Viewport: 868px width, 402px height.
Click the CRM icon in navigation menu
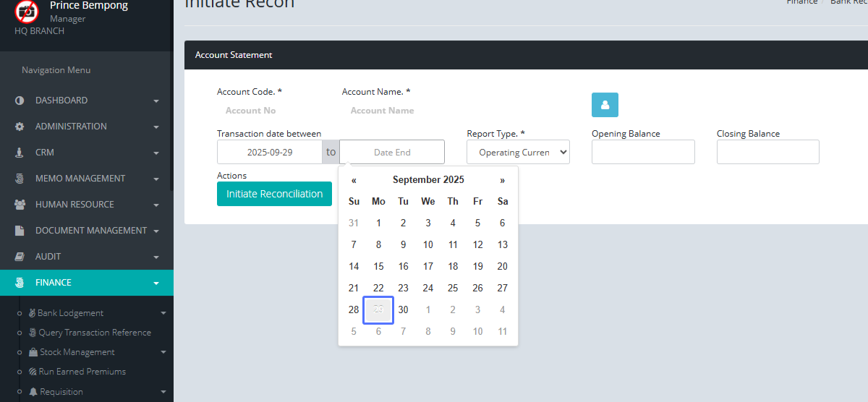click(20, 153)
